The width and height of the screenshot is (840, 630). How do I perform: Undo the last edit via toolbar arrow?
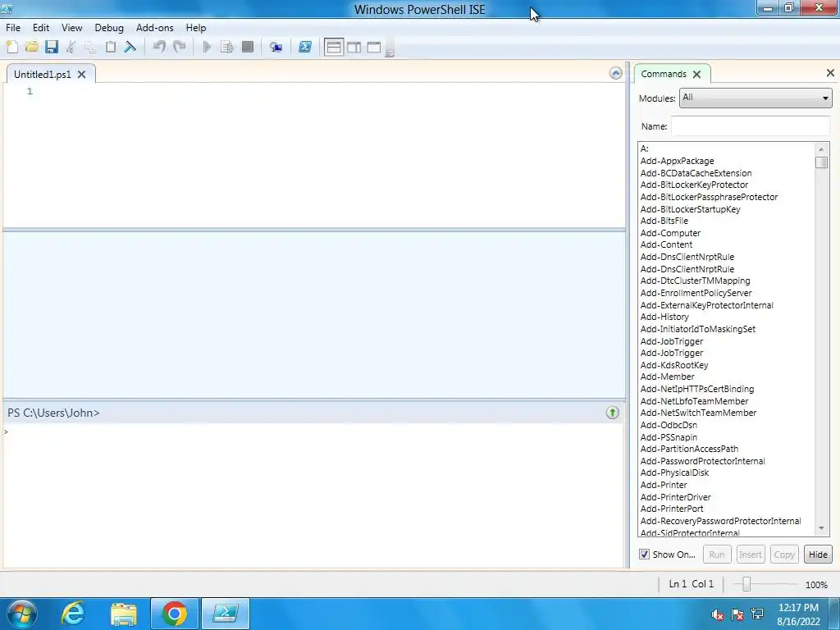click(x=159, y=47)
